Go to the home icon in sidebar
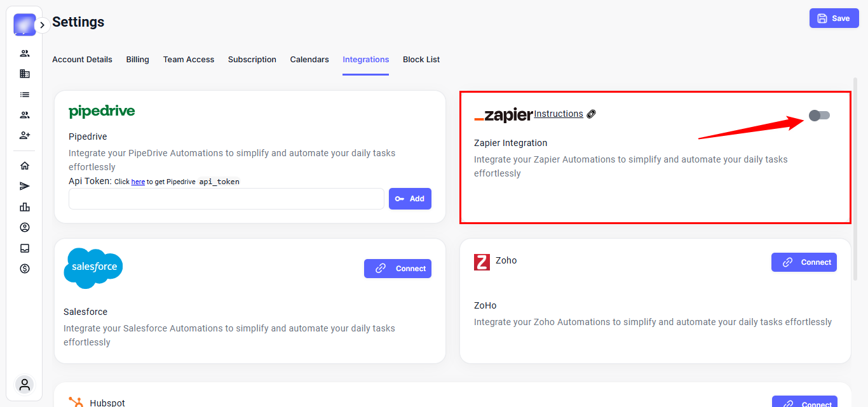This screenshot has height=407, width=868. point(25,166)
